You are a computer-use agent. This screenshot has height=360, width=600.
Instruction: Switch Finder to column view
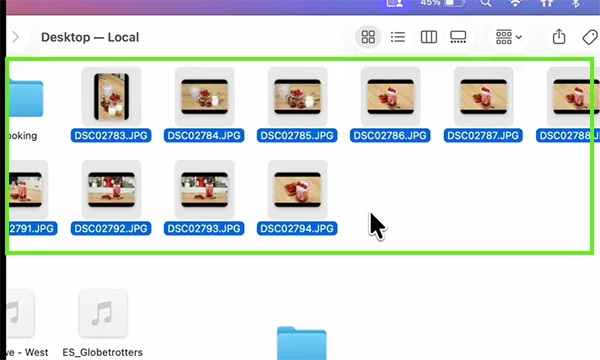(x=429, y=37)
